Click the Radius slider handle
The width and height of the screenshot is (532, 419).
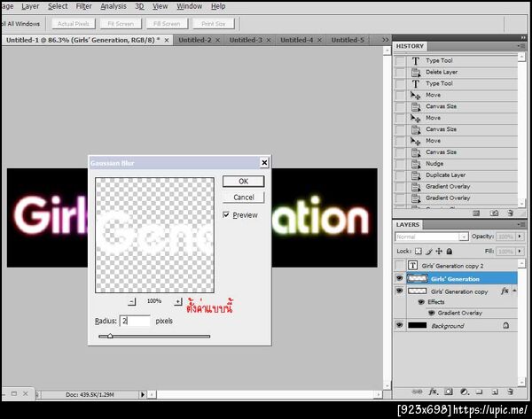pos(110,336)
